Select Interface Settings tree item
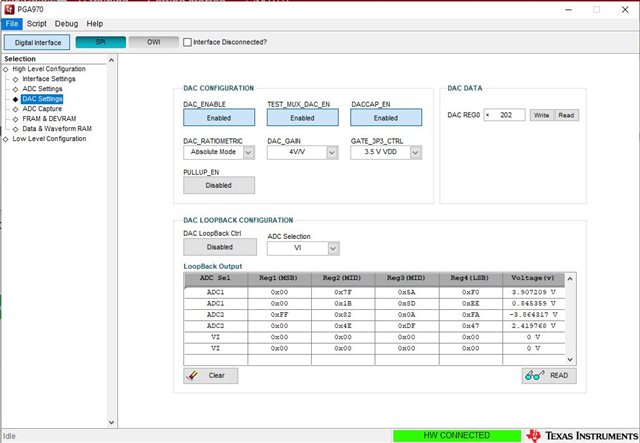Viewport: 640px width, 443px height. pos(49,79)
